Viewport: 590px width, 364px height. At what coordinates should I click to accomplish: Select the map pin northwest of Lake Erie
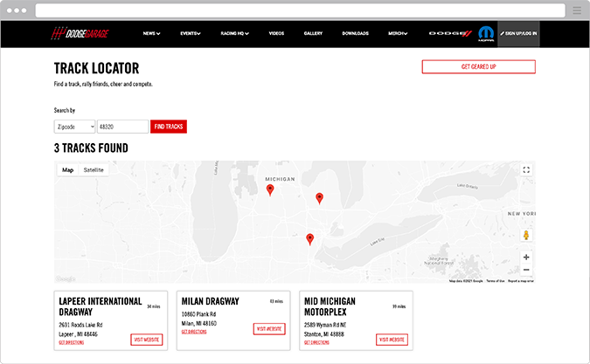[x=309, y=239]
